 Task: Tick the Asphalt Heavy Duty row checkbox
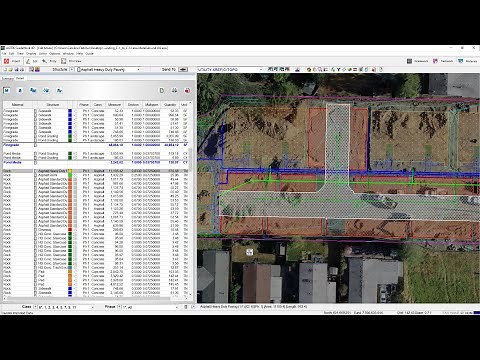[35, 171]
